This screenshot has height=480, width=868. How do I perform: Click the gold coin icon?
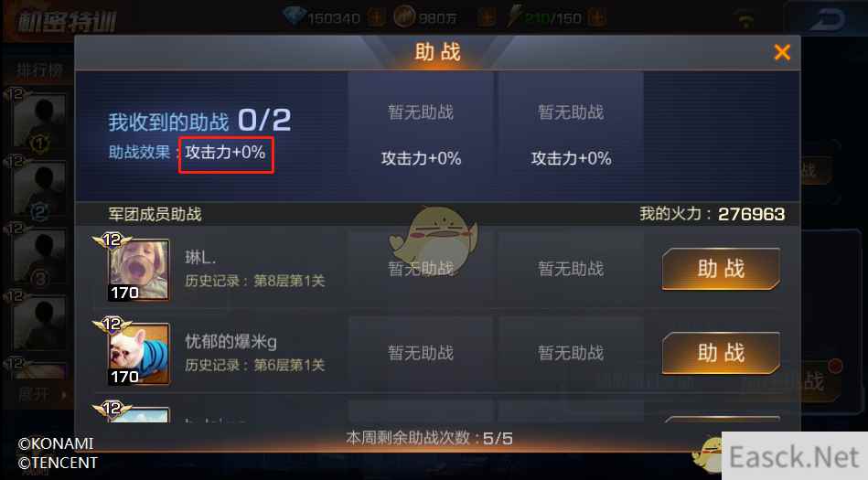click(x=404, y=16)
